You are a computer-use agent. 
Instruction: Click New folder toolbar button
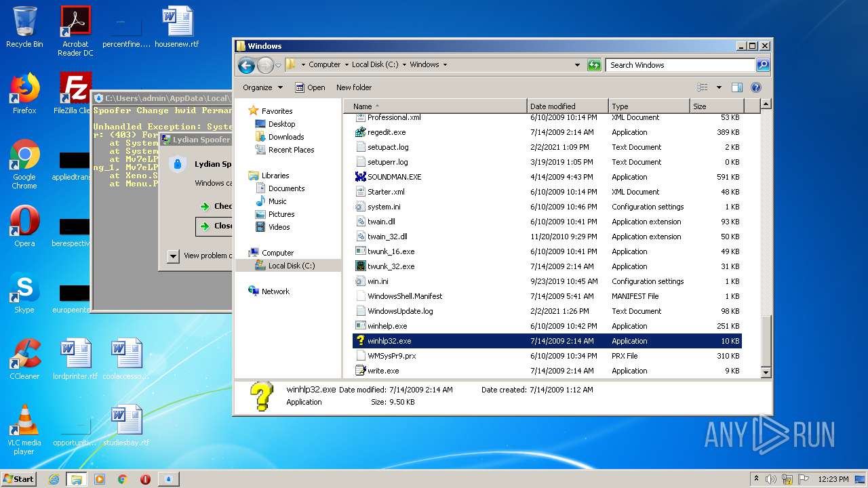tap(354, 87)
